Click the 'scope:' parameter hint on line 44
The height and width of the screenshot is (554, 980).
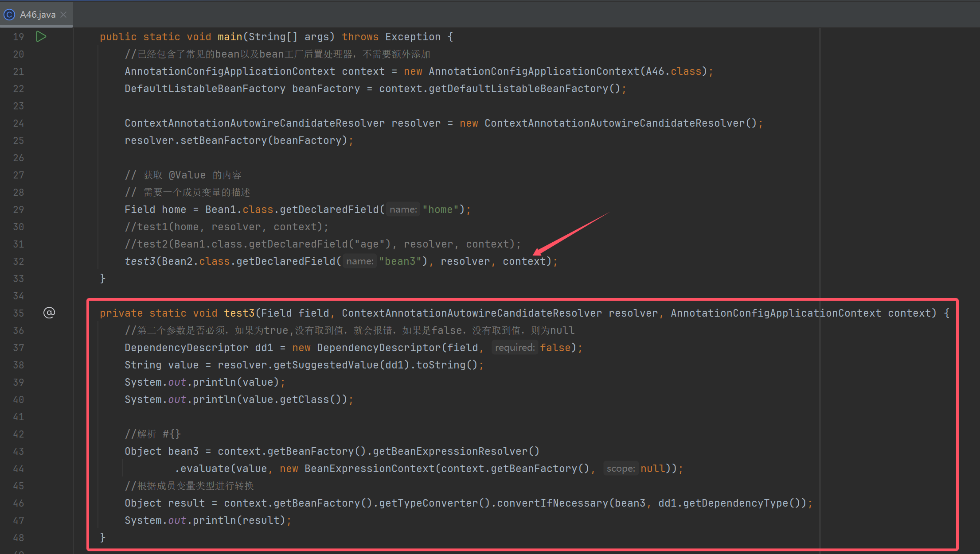click(621, 469)
